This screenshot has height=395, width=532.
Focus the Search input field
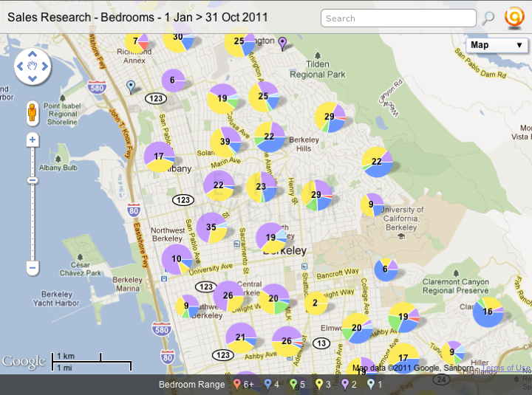point(398,18)
